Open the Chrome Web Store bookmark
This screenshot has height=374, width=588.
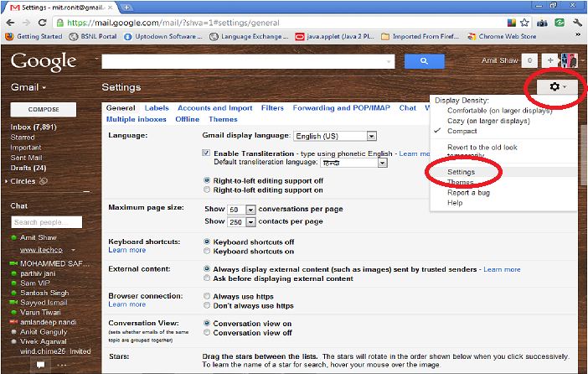(x=502, y=36)
